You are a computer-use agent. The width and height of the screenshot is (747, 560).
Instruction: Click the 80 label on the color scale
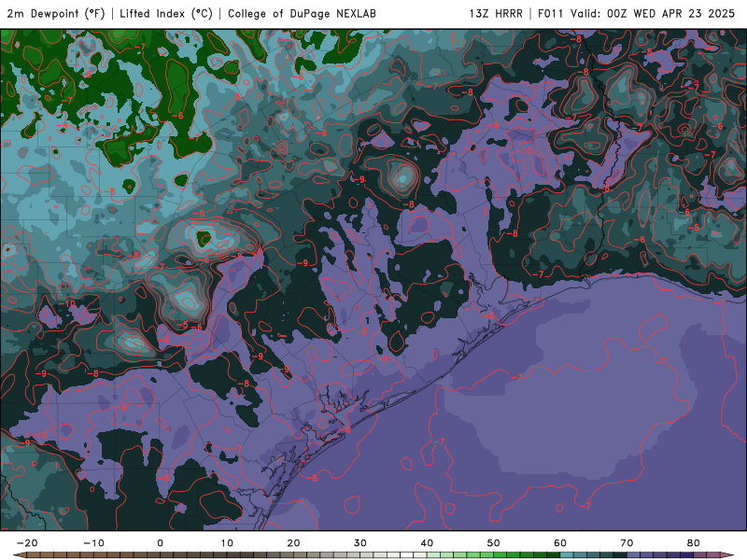694,543
